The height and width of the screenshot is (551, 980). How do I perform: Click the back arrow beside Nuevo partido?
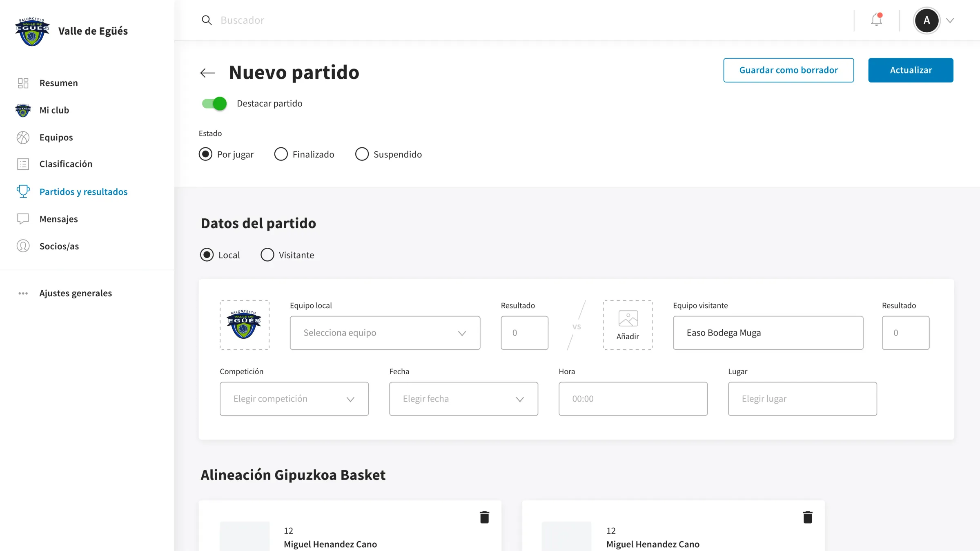coord(207,73)
